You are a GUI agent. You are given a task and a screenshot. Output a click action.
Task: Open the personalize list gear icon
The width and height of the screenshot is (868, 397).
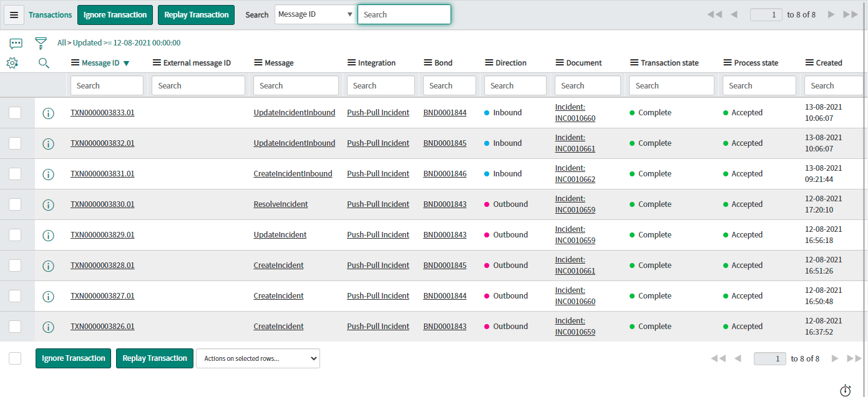point(12,63)
